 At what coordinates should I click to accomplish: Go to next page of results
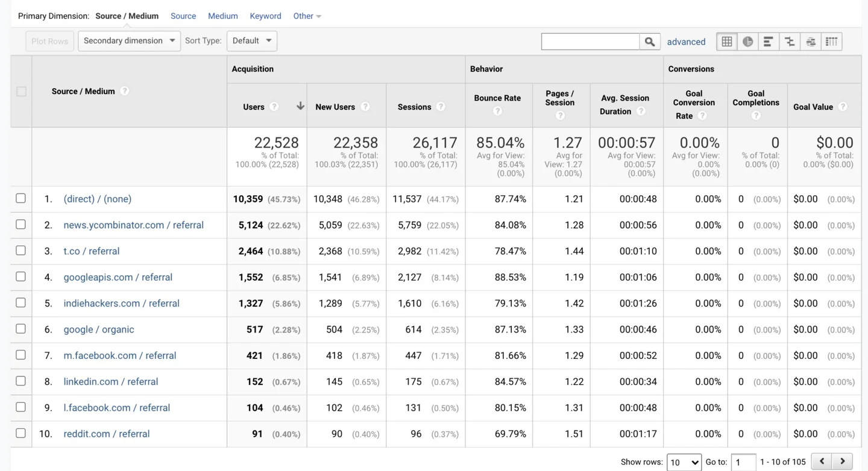click(x=842, y=461)
